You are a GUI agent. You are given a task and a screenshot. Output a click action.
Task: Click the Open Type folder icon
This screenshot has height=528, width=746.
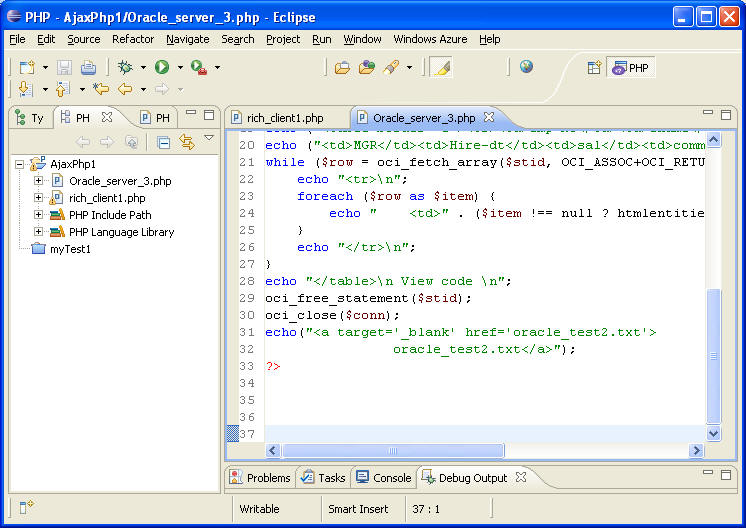pos(342,68)
